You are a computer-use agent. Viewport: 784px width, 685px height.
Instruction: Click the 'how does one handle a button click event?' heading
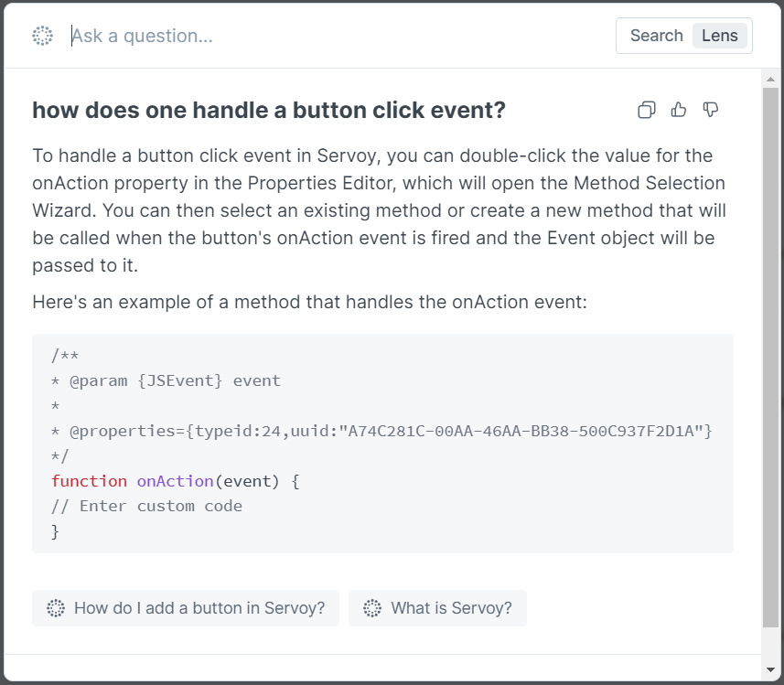coord(269,111)
